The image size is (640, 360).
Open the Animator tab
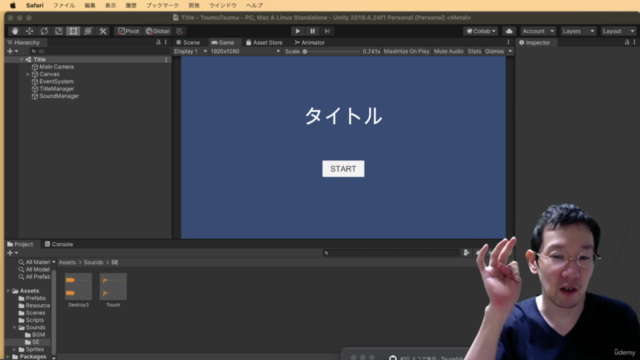310,42
